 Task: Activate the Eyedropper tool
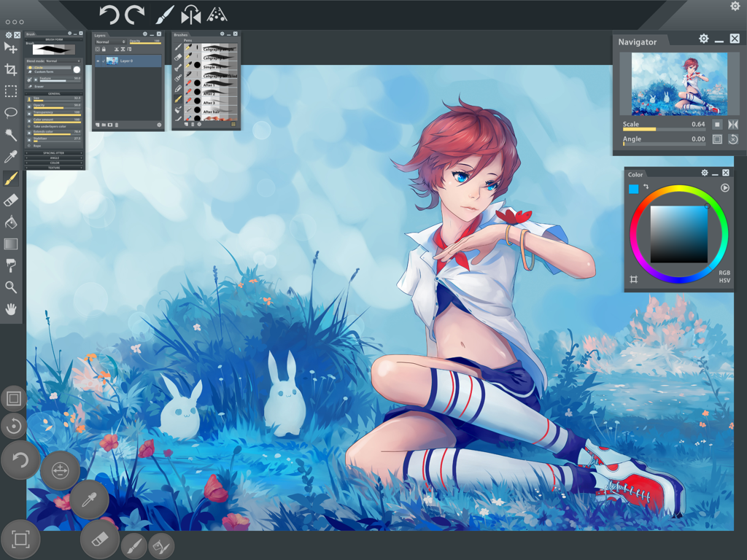point(11,156)
